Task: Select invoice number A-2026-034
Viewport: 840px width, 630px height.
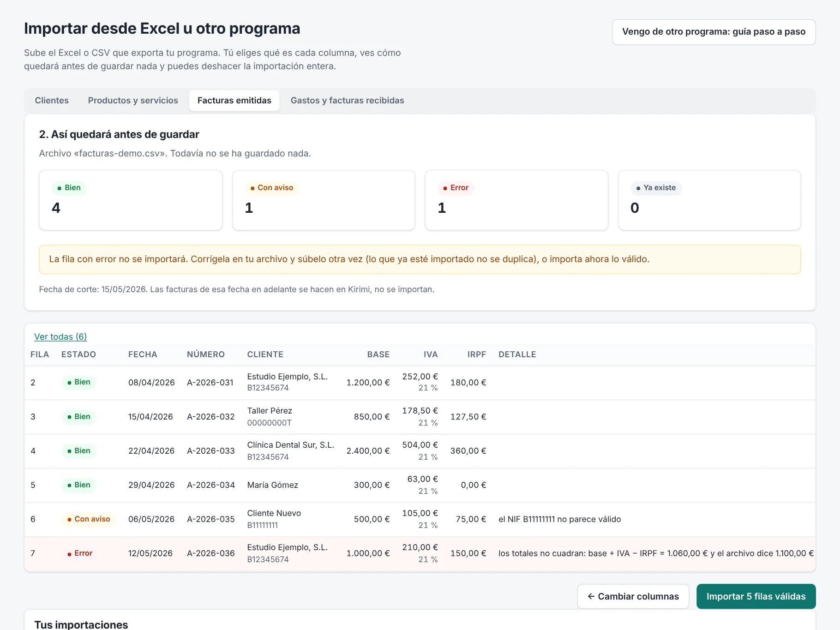Action: click(210, 485)
